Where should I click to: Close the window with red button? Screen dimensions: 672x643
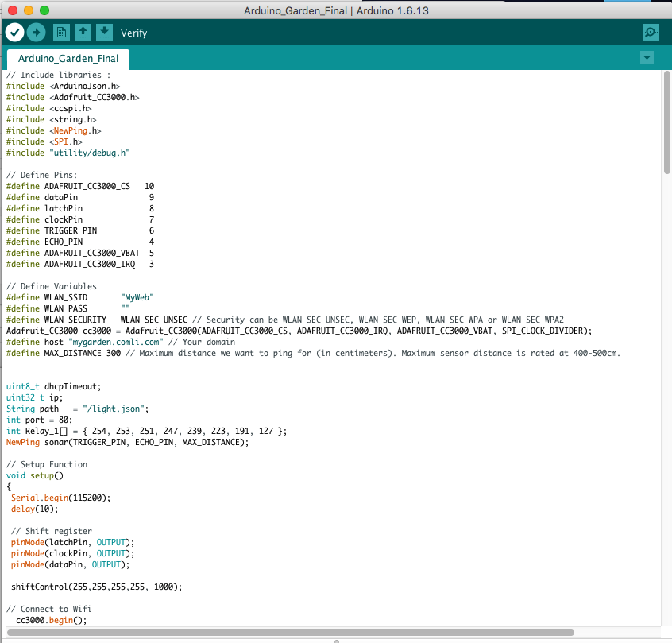click(x=13, y=10)
